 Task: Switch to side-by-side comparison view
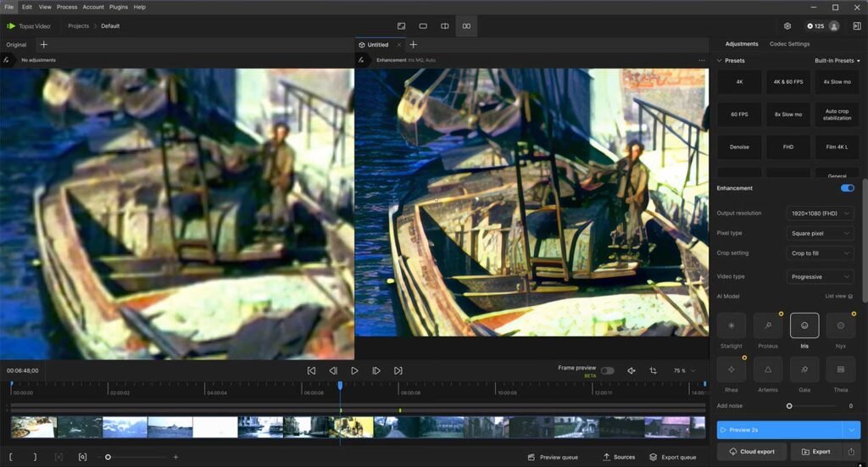[465, 26]
